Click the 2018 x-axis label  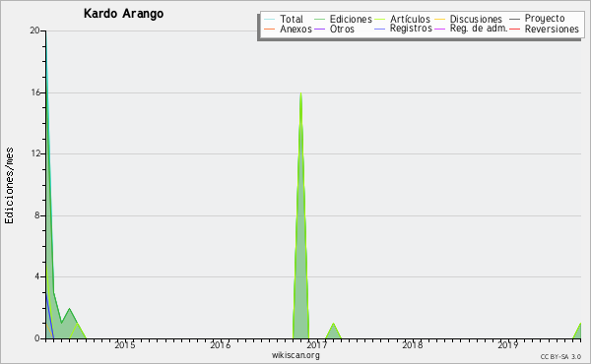coord(413,344)
